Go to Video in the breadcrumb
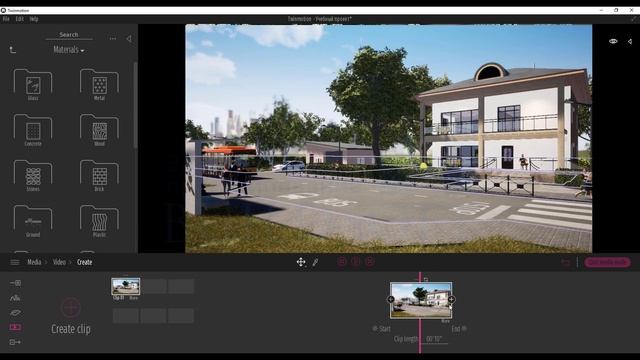 tap(59, 262)
